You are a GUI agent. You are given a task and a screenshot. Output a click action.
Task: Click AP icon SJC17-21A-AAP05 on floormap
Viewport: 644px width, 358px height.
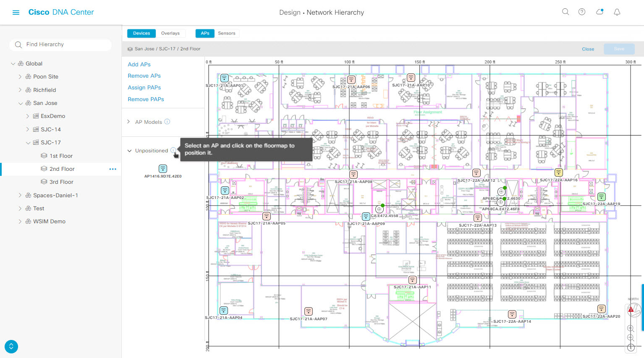[x=267, y=216]
